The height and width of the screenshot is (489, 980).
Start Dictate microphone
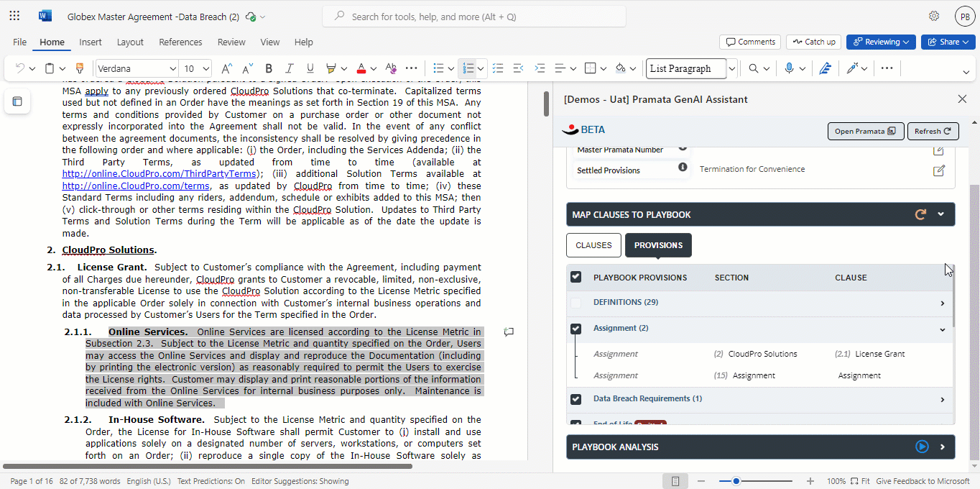(x=789, y=68)
